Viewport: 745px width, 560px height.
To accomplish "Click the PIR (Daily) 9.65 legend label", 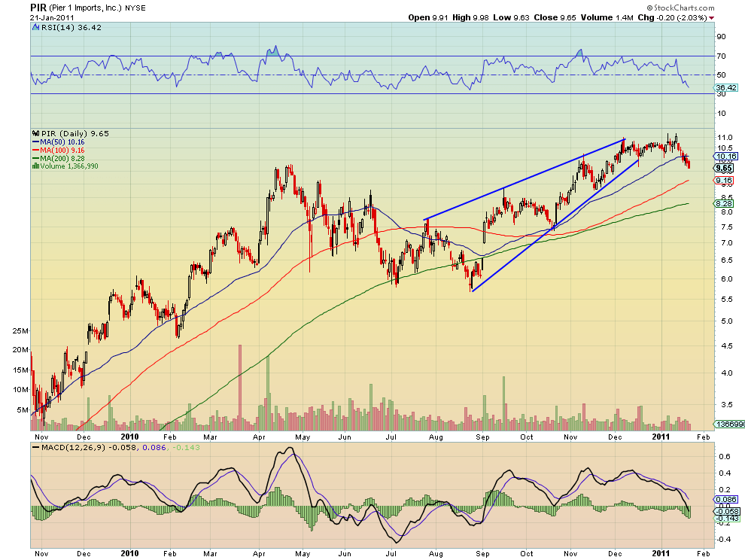I will coord(75,133).
